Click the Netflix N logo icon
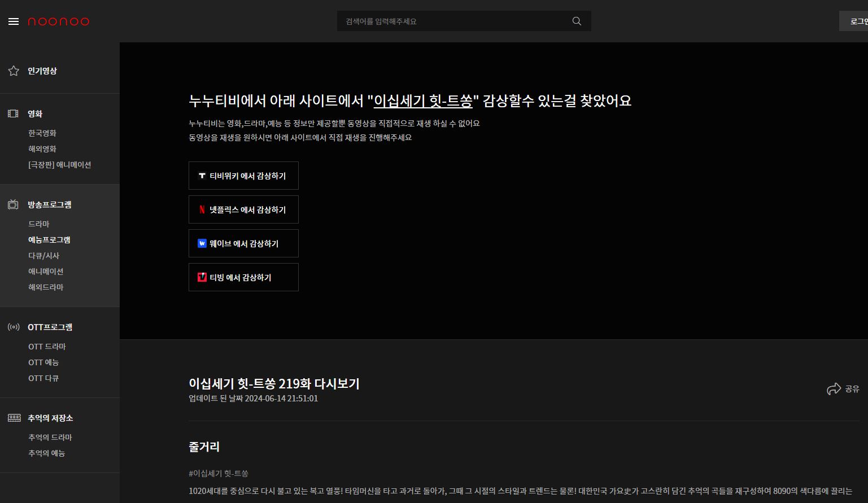868x503 pixels. pos(202,209)
